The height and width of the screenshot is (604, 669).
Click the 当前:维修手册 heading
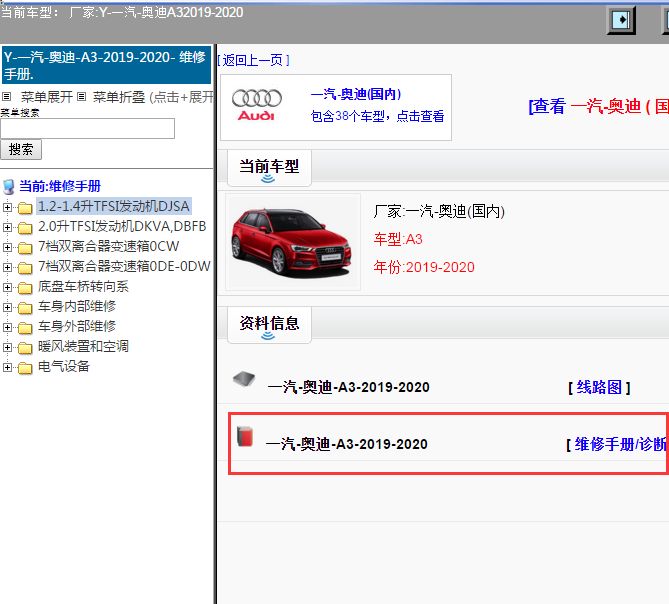coord(60,186)
